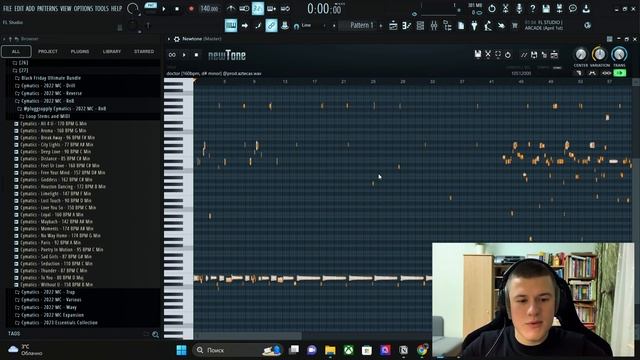Switch browser to PROJECT tab
The height and width of the screenshot is (360, 640).
[x=48, y=51]
